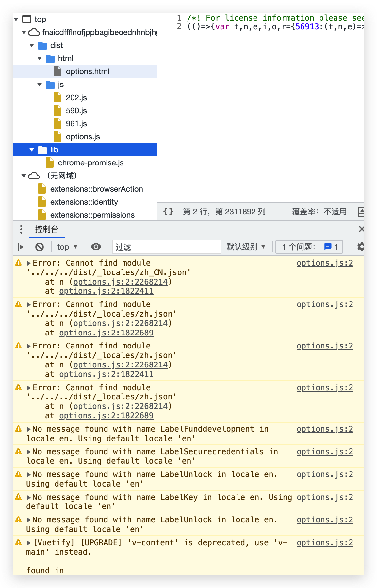Open options.js in the file tree
This screenshot has width=377, height=588.
coord(83,137)
